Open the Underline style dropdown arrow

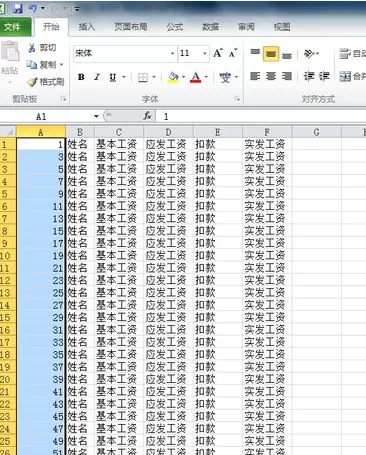[124, 77]
